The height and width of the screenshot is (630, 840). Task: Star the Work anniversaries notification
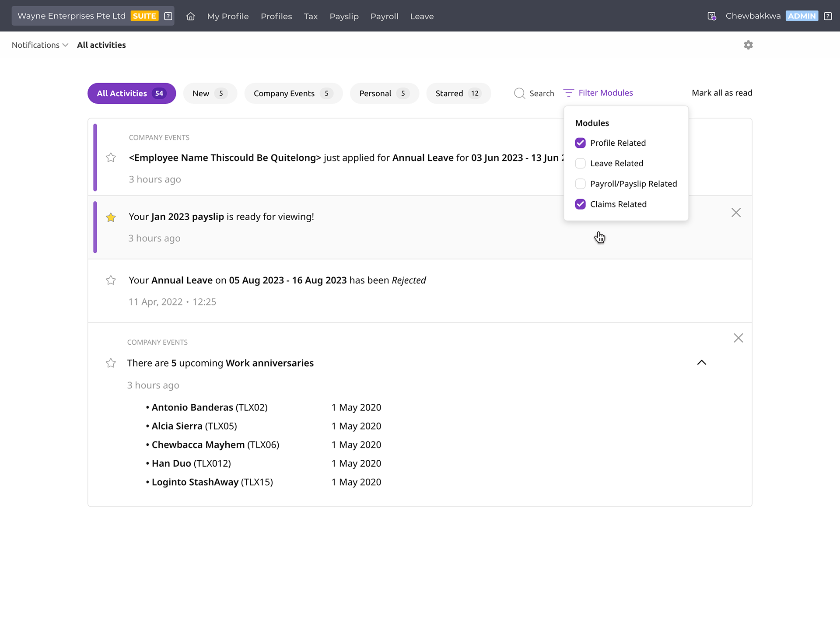point(111,363)
